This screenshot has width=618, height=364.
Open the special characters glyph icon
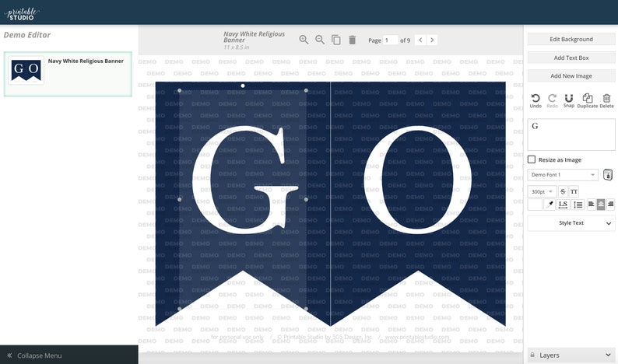[608, 174]
